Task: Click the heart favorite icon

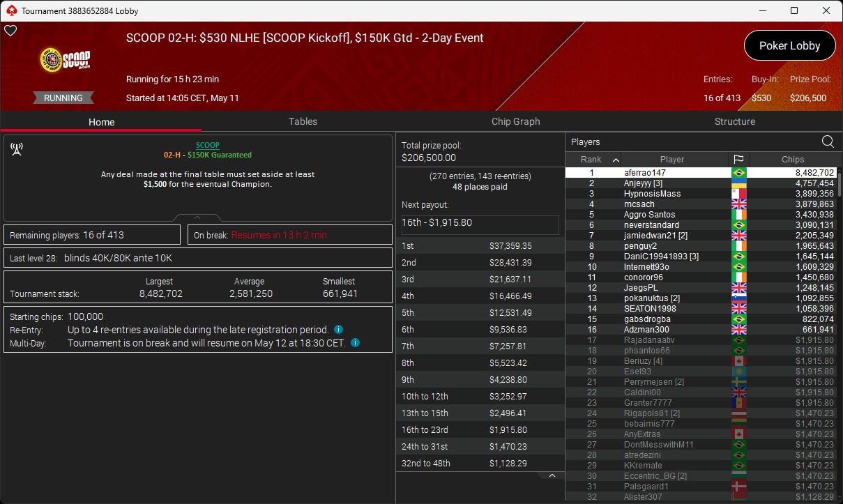Action: pyautogui.click(x=10, y=31)
